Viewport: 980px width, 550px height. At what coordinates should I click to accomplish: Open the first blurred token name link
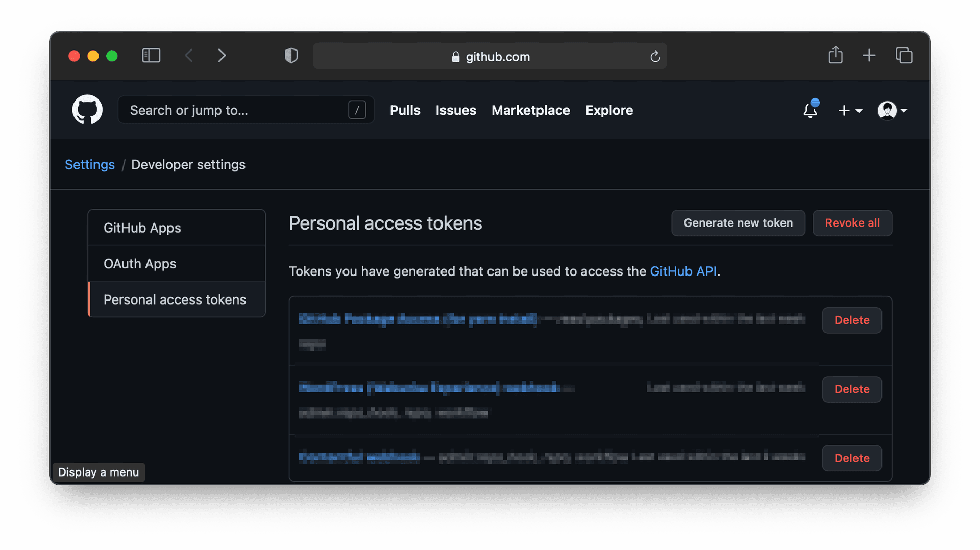point(418,319)
